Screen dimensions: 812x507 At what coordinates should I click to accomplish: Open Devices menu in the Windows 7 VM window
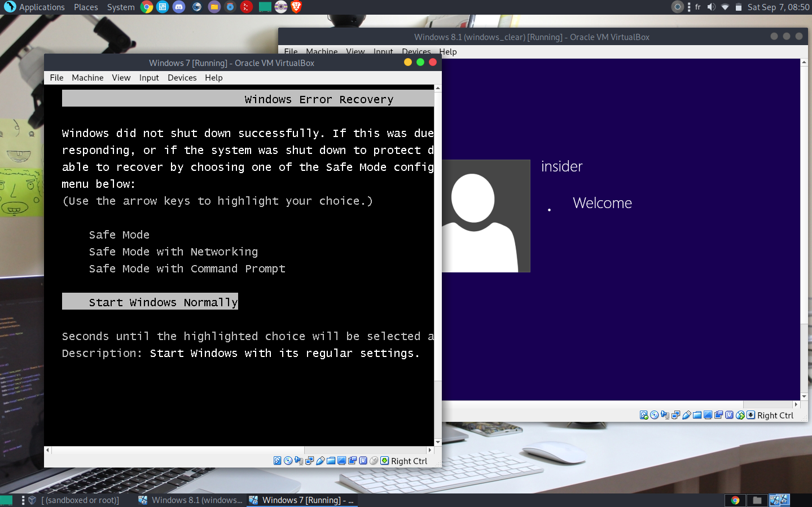pos(182,78)
